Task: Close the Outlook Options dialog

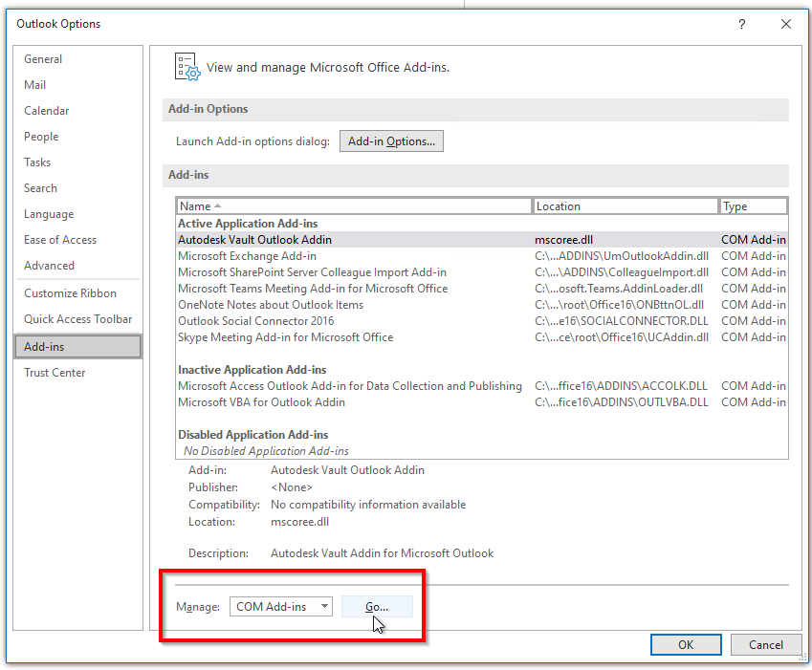Action: (785, 24)
